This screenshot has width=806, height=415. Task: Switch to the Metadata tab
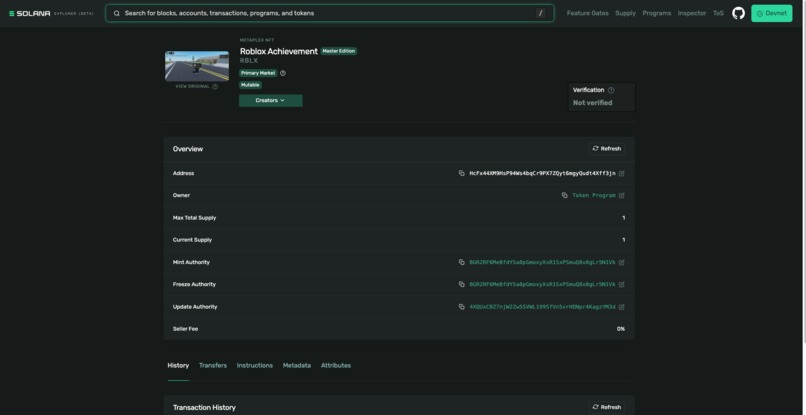coord(297,366)
